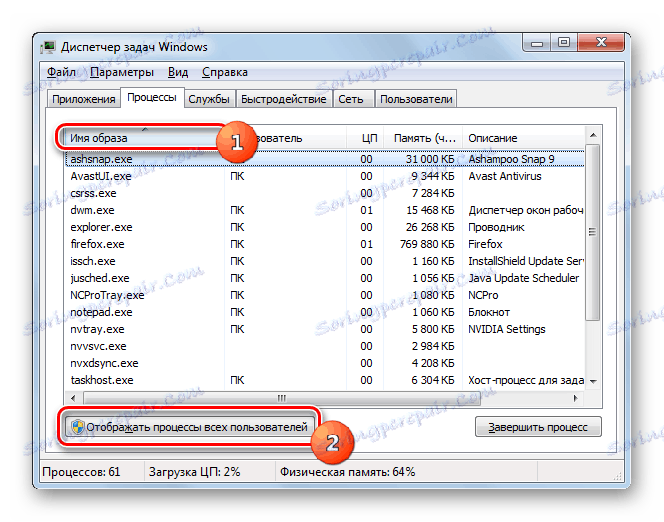Select the NCProTray.exe process

tap(325, 295)
